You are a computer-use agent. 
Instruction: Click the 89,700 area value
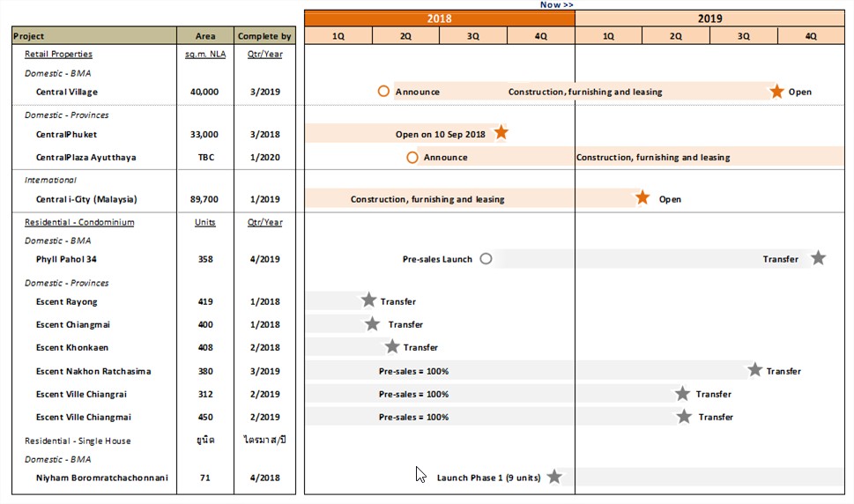point(204,199)
